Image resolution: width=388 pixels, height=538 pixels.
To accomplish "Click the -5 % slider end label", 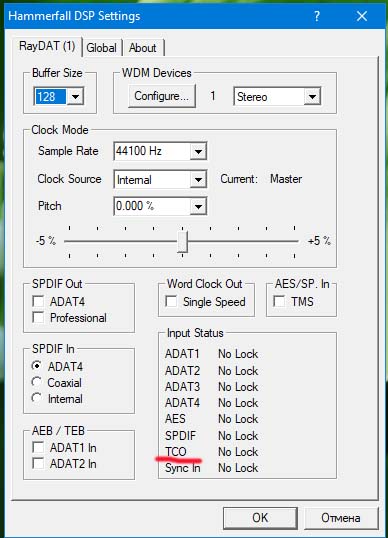I will click(46, 241).
